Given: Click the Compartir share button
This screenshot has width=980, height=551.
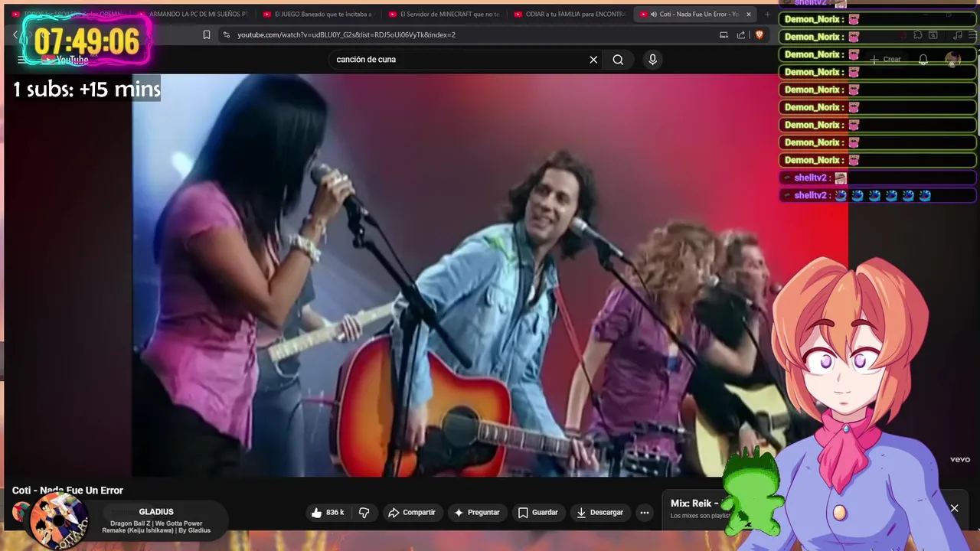Looking at the screenshot, I should [x=411, y=513].
